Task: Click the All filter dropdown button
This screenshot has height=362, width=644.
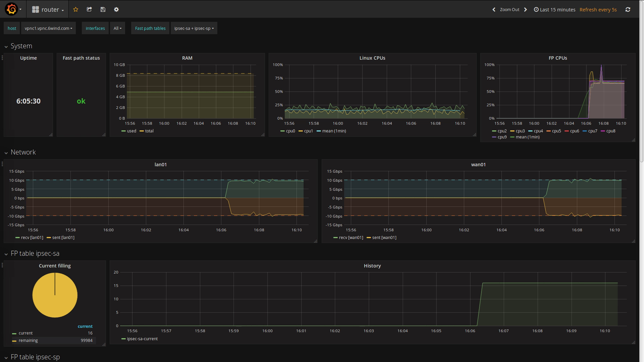Action: pyautogui.click(x=117, y=28)
